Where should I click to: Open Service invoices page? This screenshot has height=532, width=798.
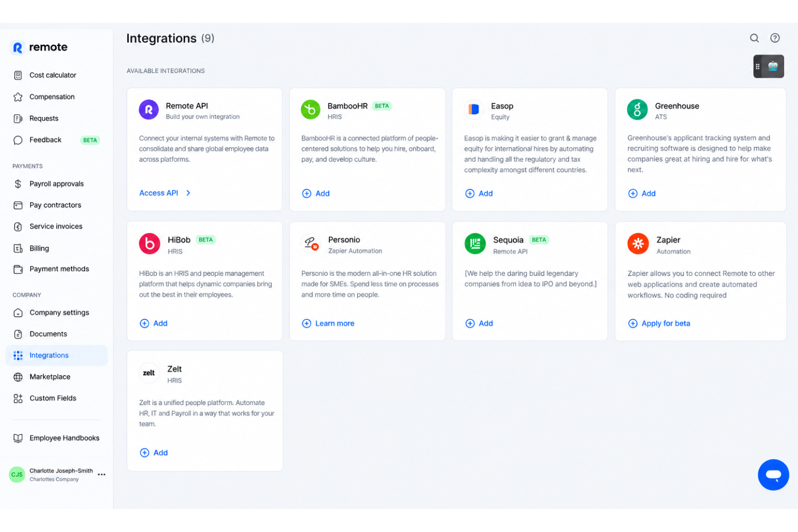pyautogui.click(x=57, y=227)
